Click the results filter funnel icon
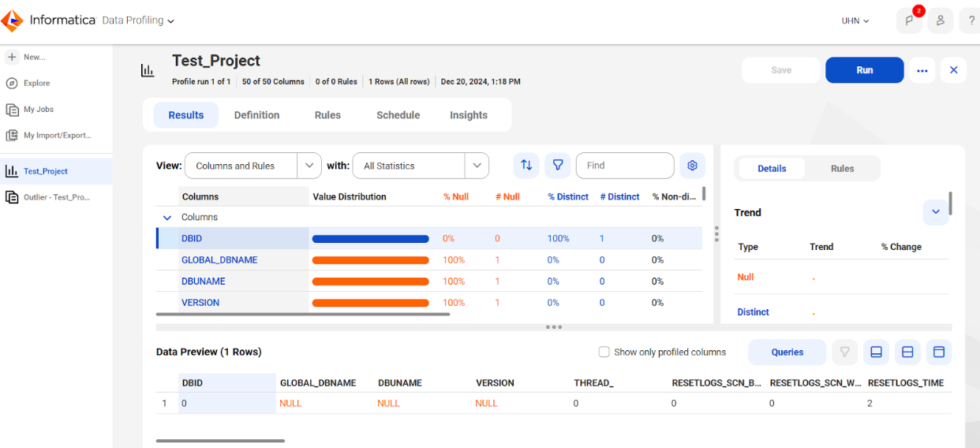The image size is (980, 448). pyautogui.click(x=558, y=166)
